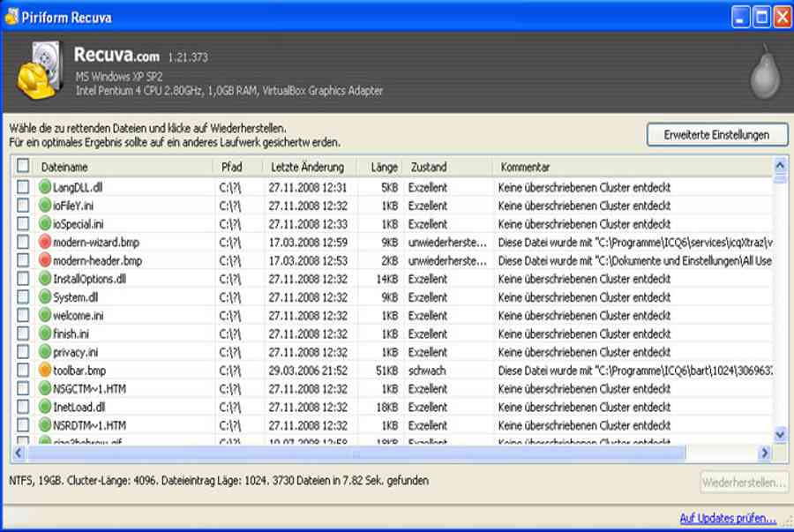Image resolution: width=794 pixels, height=532 pixels.
Task: Click the Recuva icon in the title bar
Action: [11, 17]
